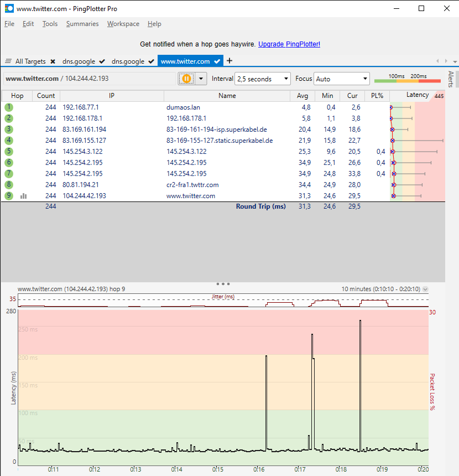Image resolution: width=459 pixels, height=476 pixels.
Task: Click the Avg column header
Action: [302, 96]
